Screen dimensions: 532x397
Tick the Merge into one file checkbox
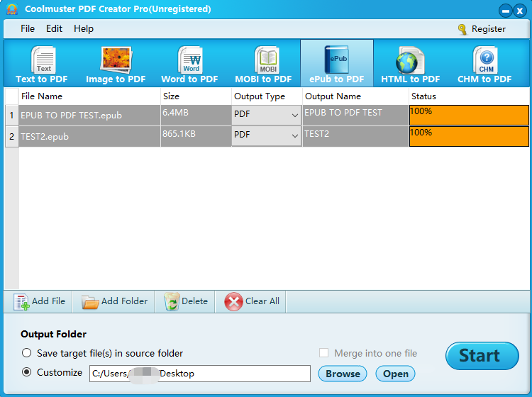pyautogui.click(x=323, y=353)
